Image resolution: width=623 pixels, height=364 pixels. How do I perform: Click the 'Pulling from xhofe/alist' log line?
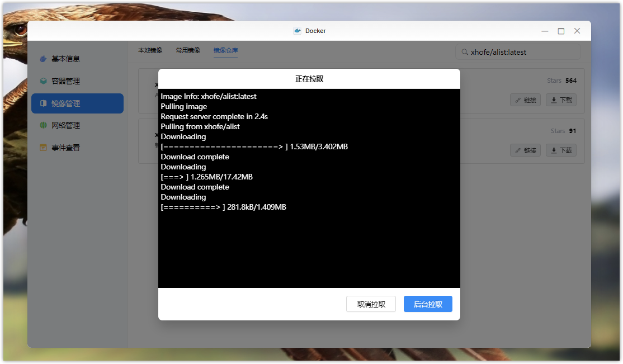[x=200, y=126]
